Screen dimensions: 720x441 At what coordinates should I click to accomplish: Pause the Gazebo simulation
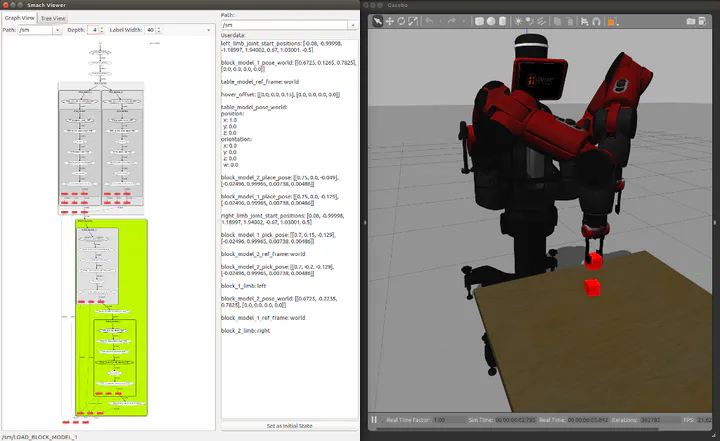[x=375, y=420]
